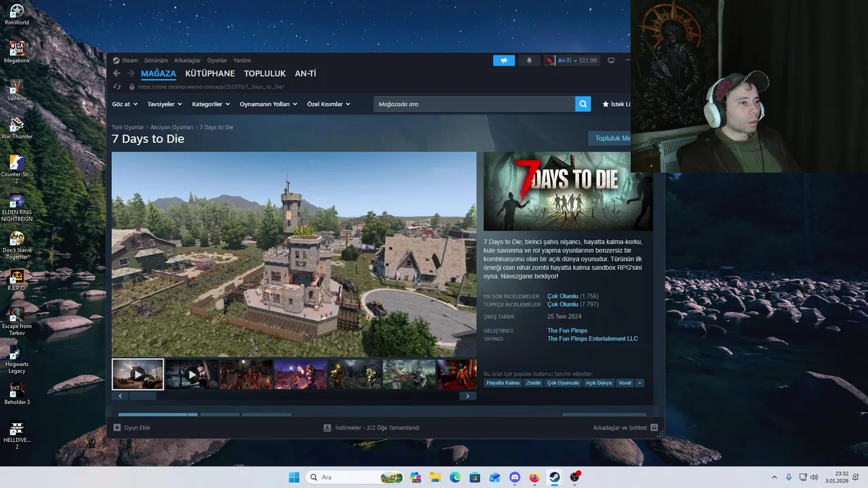Open Valheim desktop shortcut

click(17, 90)
